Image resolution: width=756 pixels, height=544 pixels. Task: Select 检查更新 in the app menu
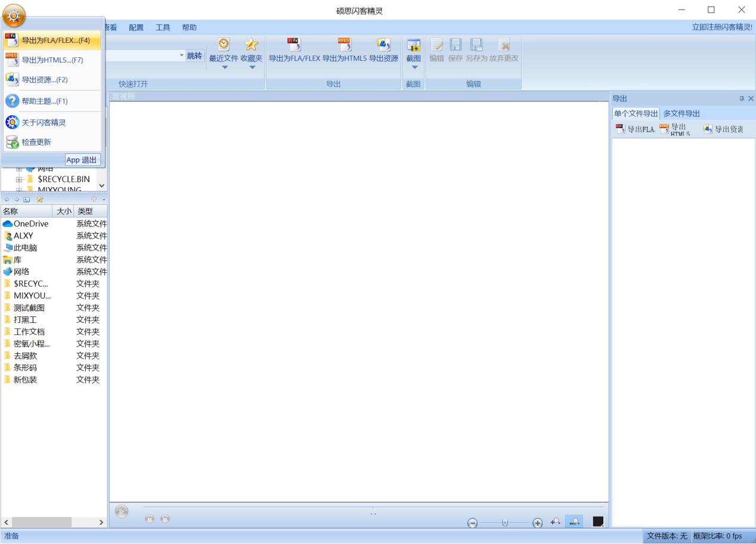click(x=52, y=142)
